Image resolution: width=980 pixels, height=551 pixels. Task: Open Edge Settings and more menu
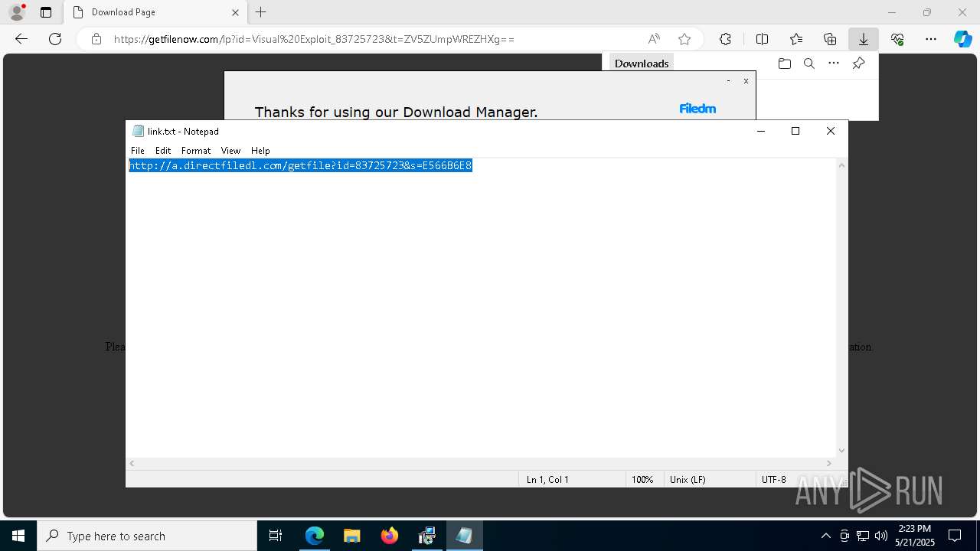click(x=931, y=39)
